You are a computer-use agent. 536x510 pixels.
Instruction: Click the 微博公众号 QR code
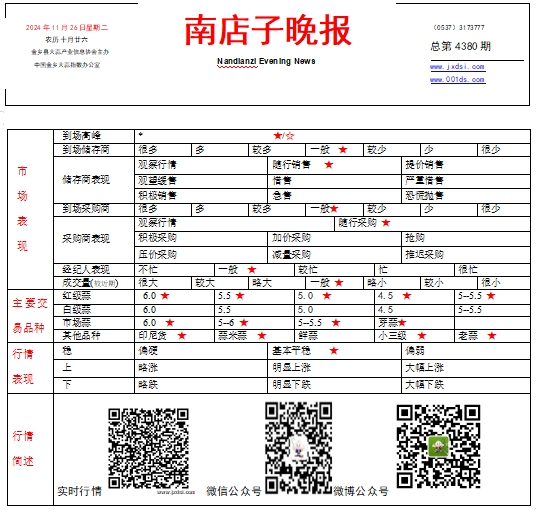[438, 446]
